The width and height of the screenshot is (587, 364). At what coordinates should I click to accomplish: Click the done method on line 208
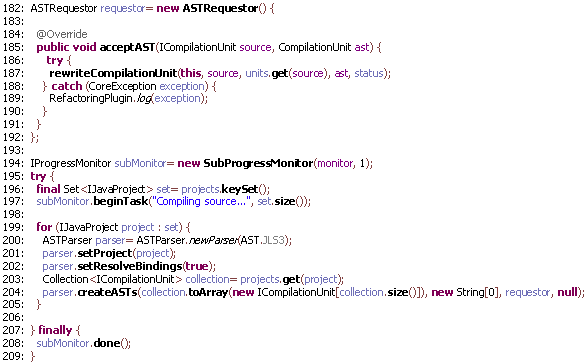click(x=107, y=343)
